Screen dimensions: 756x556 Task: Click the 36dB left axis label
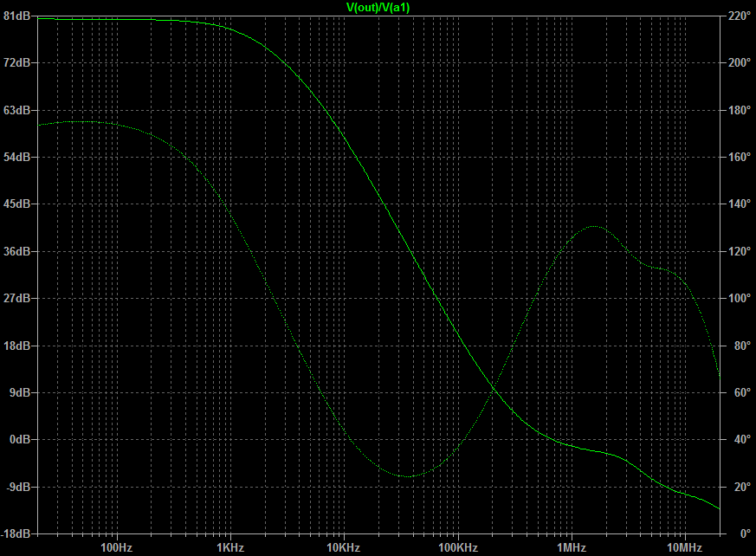tap(16, 251)
